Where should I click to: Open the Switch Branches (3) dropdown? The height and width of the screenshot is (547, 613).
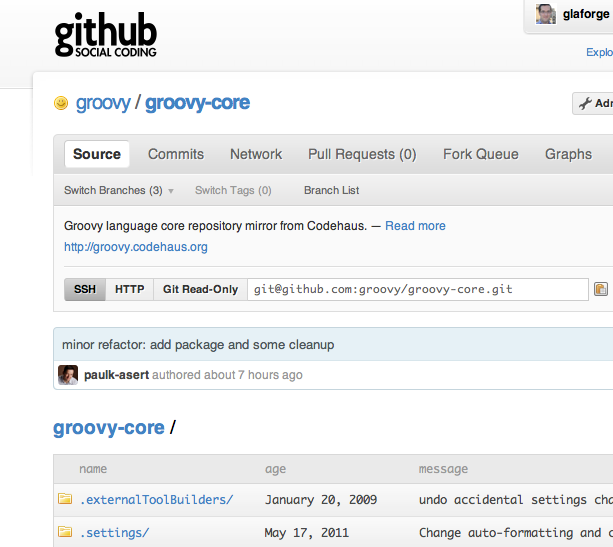119,190
